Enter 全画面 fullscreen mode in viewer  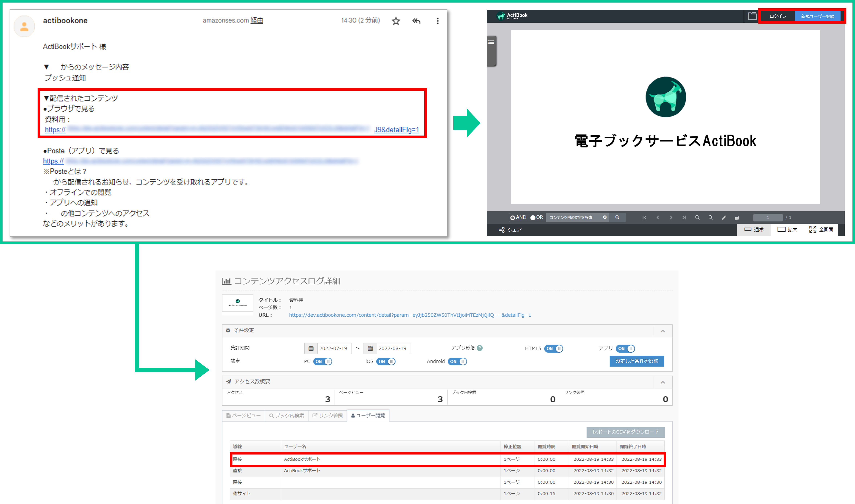click(x=821, y=230)
